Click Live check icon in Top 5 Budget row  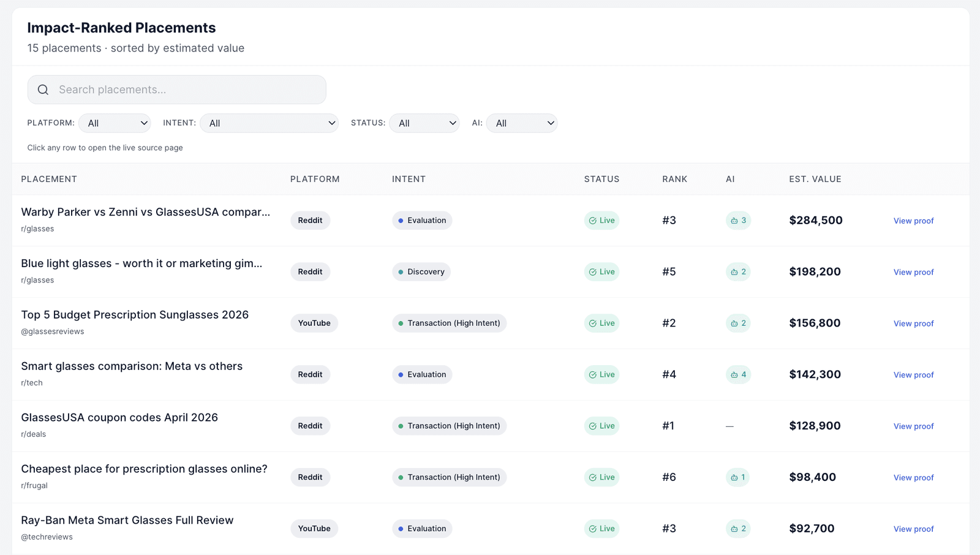click(x=593, y=323)
